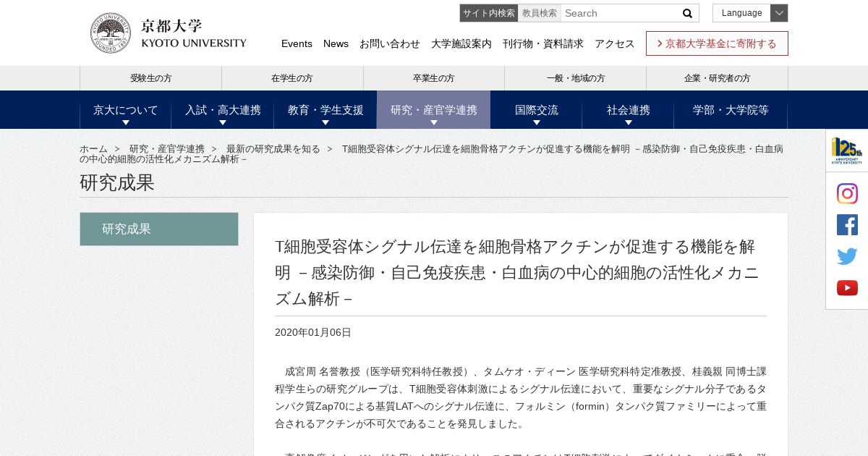868x456 pixels.
Task: Open Kyoto University Twitter page
Action: point(847,256)
